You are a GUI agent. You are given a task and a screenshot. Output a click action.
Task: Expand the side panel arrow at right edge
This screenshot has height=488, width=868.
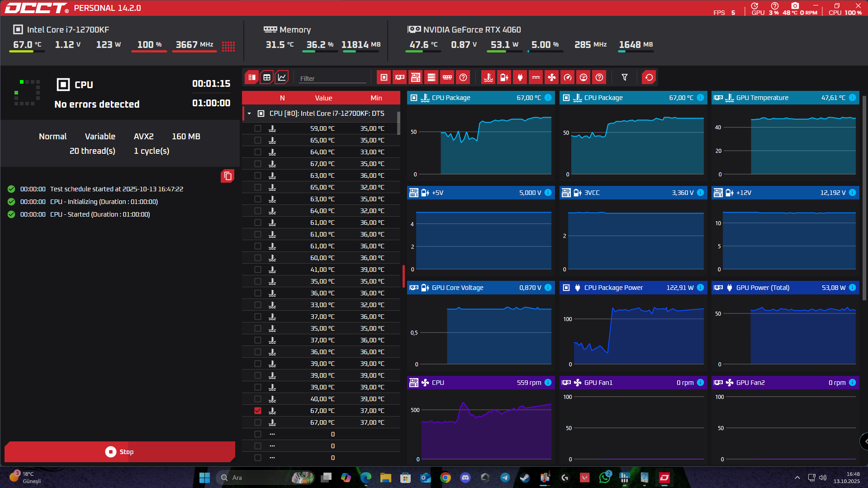click(x=864, y=441)
